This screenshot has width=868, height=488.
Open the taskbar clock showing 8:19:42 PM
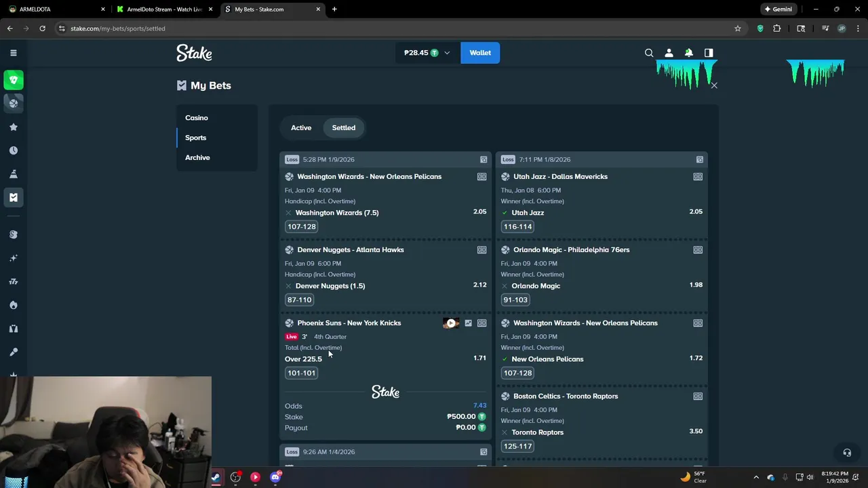click(835, 477)
